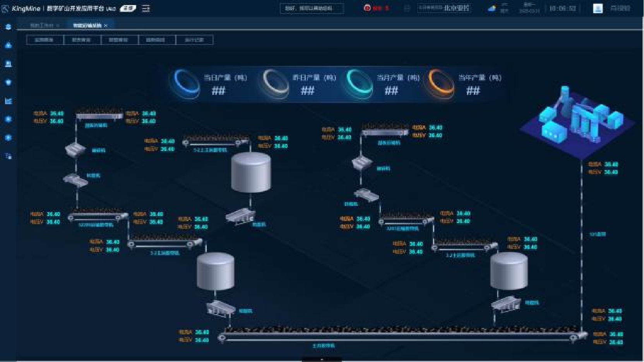This screenshot has width=644, height=362.
Task: Click the header search input box
Action: [x=312, y=9]
